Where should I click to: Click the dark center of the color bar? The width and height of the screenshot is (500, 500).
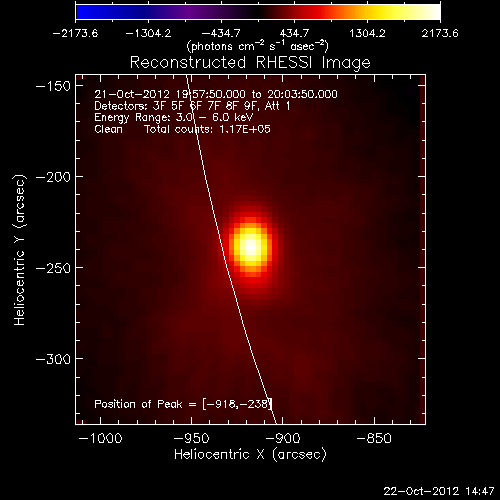[x=258, y=12]
